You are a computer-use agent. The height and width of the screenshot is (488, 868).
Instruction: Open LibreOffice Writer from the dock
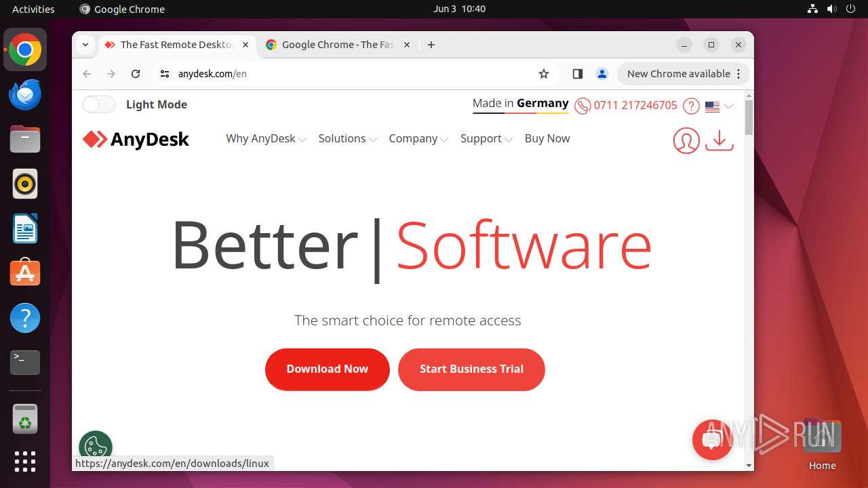[25, 228]
